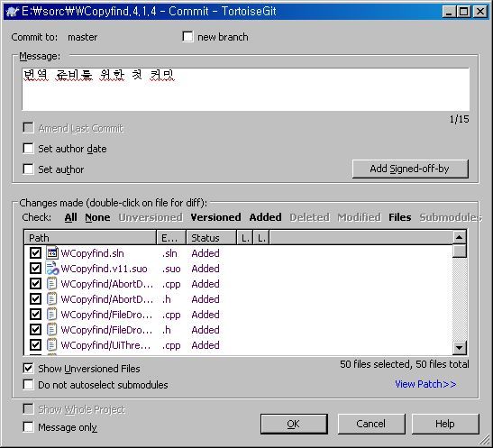Click the None check filter
The height and width of the screenshot is (448, 493).
[97, 217]
